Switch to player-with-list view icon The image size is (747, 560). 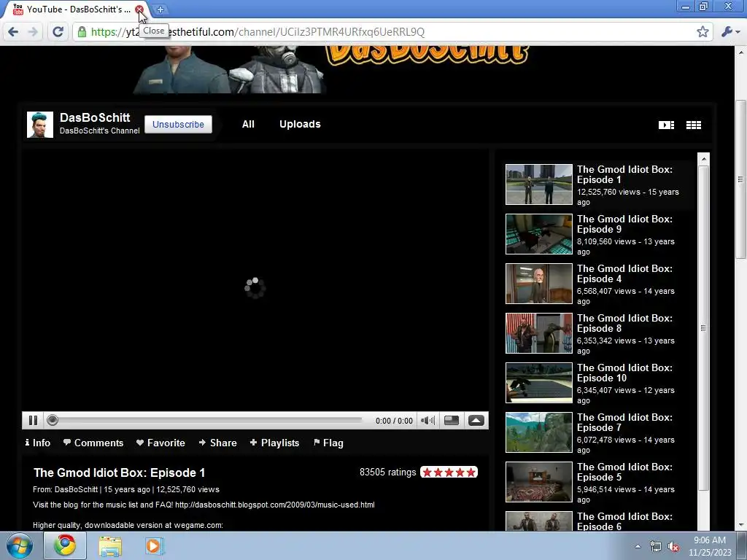point(666,125)
